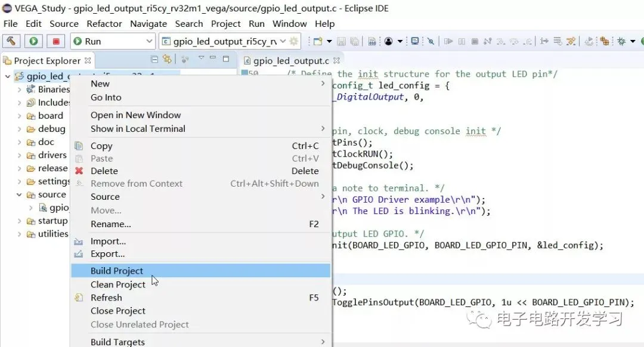Select the Project Explorer tab
644x347 pixels.
pos(47,61)
